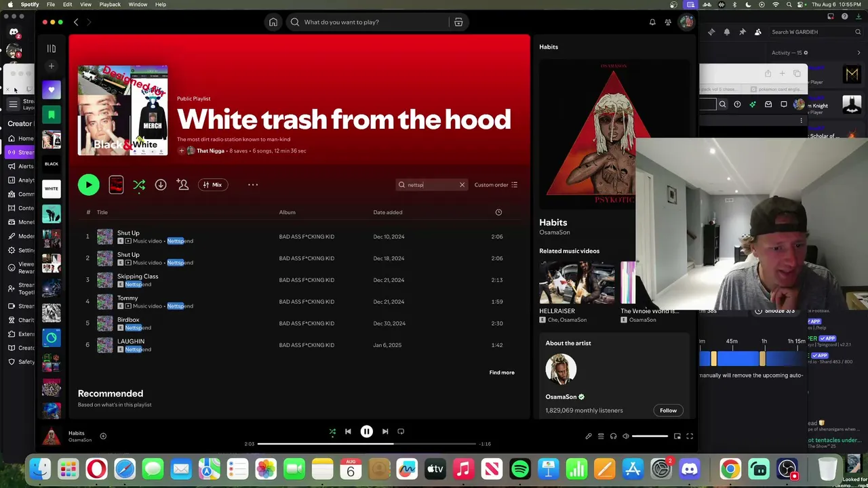Viewport: 868px width, 488px height.
Task: Open the Help menu in the menu bar
Action: (x=161, y=5)
